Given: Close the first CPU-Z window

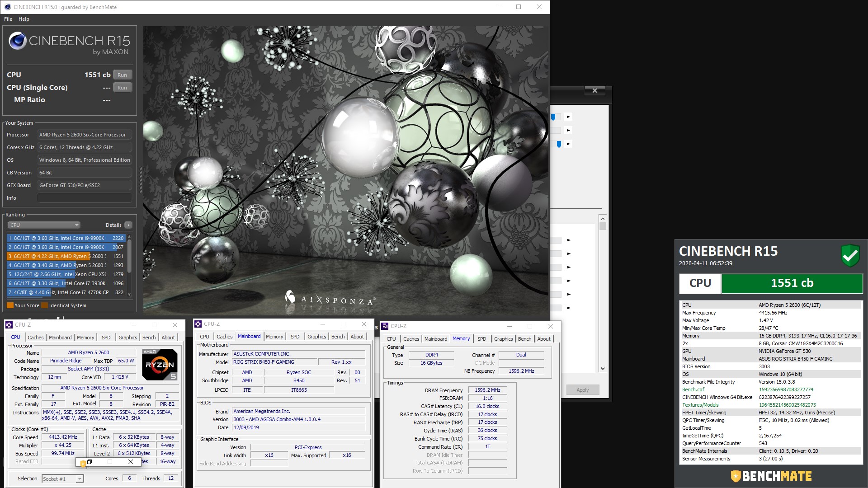Looking at the screenshot, I should click(175, 325).
